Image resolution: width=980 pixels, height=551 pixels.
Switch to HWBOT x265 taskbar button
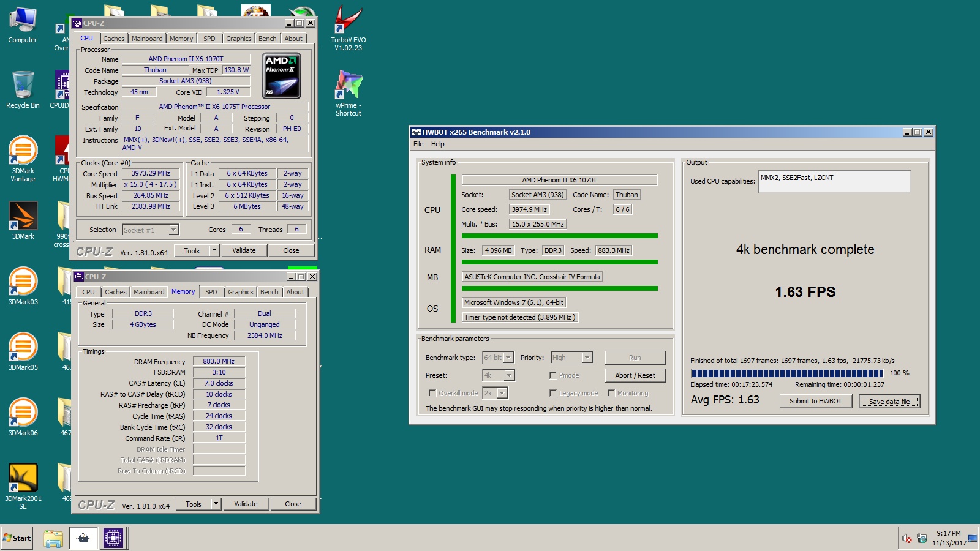point(84,538)
